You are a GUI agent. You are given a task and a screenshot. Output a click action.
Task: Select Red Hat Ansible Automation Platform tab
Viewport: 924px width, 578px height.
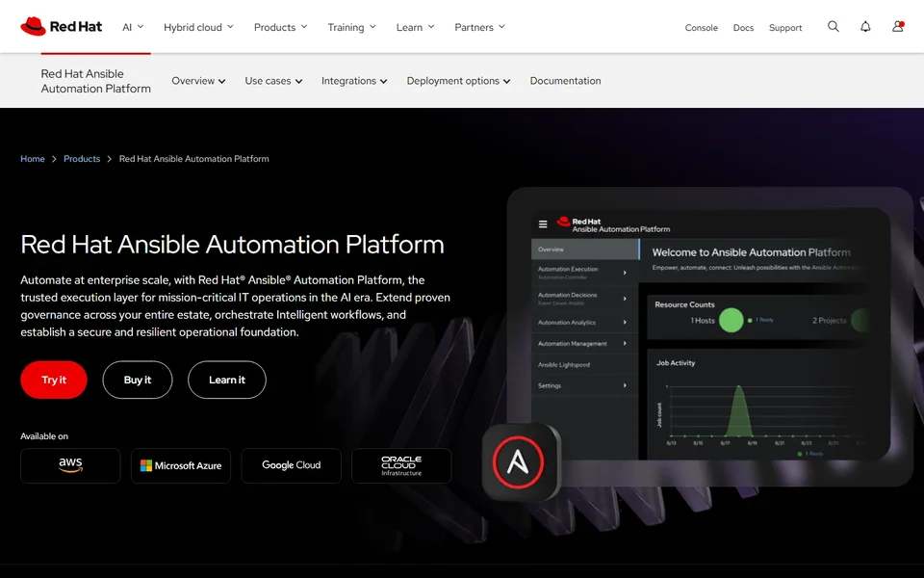tap(96, 81)
